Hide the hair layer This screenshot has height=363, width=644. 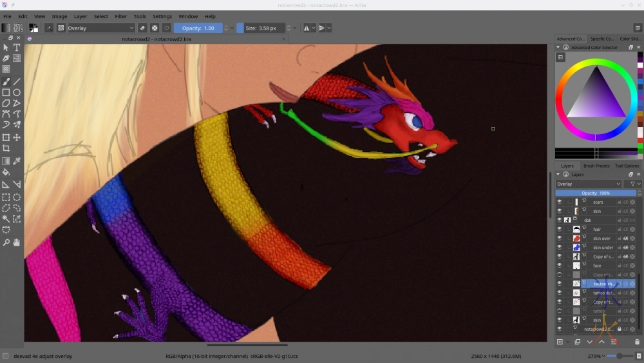pyautogui.click(x=559, y=229)
